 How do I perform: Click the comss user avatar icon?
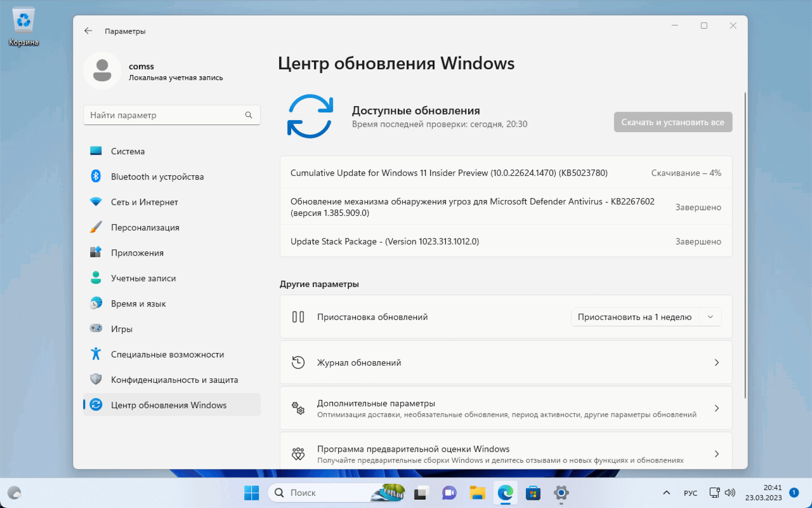pos(101,71)
